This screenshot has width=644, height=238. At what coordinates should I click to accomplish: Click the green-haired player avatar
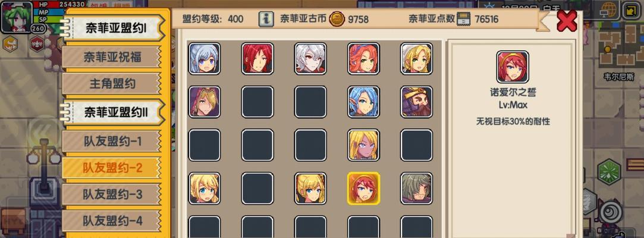[17, 17]
